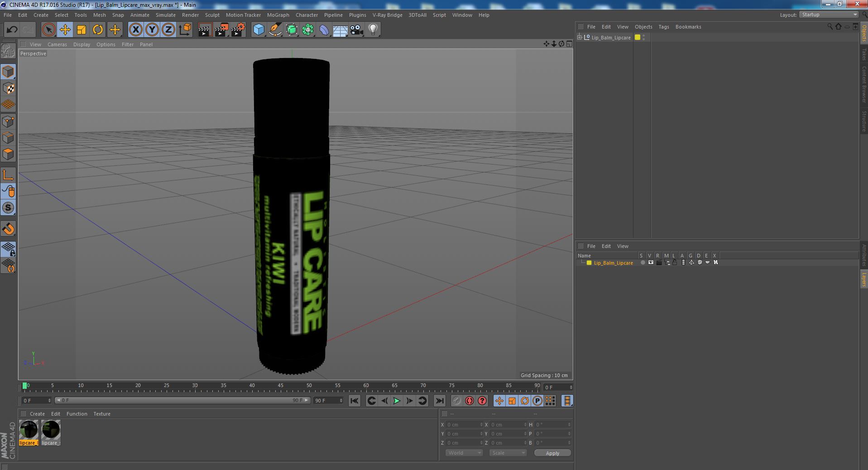Open the keyframe help question-mark icon
The width and height of the screenshot is (868, 470).
point(482,401)
